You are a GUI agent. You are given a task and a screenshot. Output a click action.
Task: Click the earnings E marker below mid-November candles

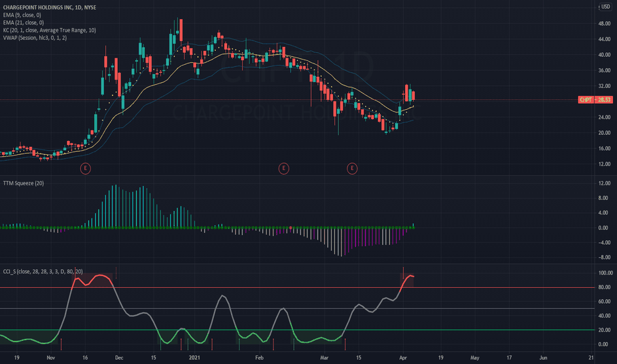[x=85, y=168]
